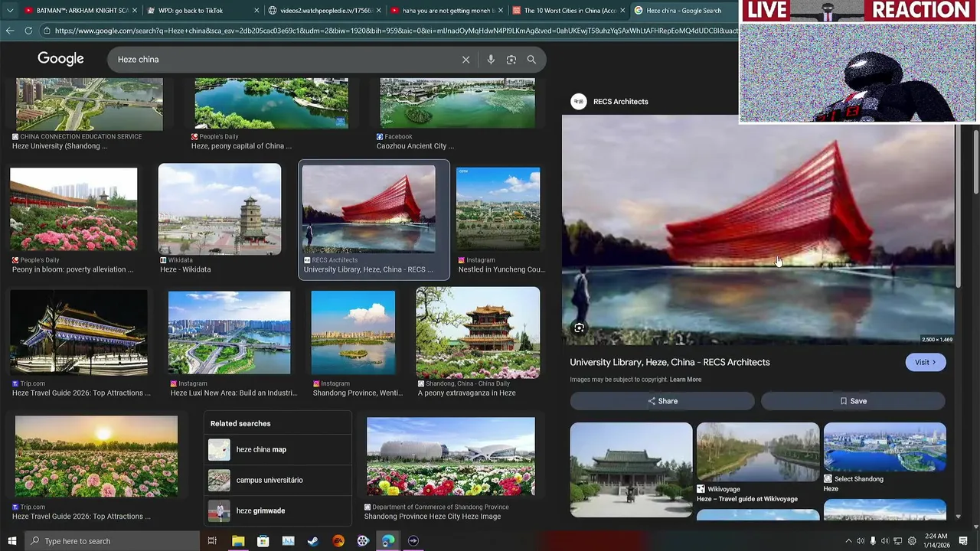Image resolution: width=980 pixels, height=551 pixels.
Task: Open the film reel app on the taskbar
Action: tap(363, 541)
